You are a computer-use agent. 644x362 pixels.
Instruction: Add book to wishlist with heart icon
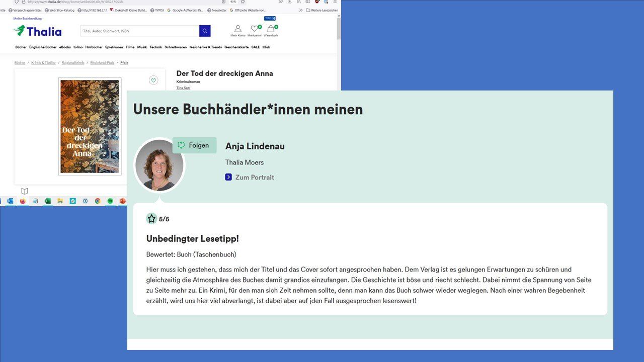[153, 80]
